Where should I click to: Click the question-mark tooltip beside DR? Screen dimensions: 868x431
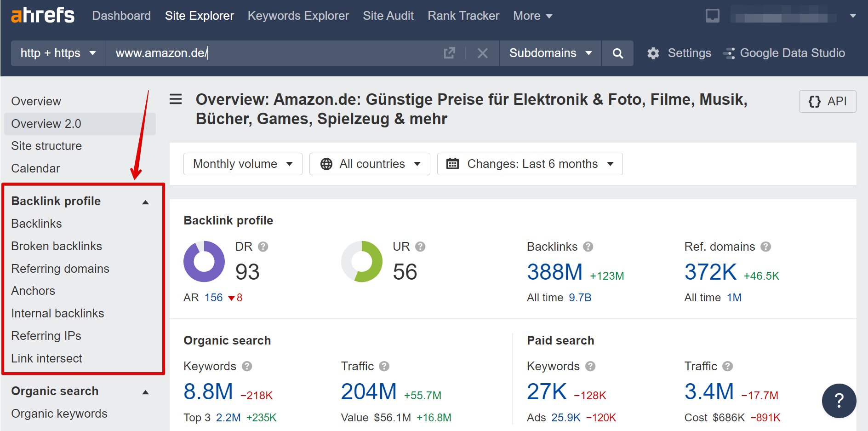click(263, 247)
